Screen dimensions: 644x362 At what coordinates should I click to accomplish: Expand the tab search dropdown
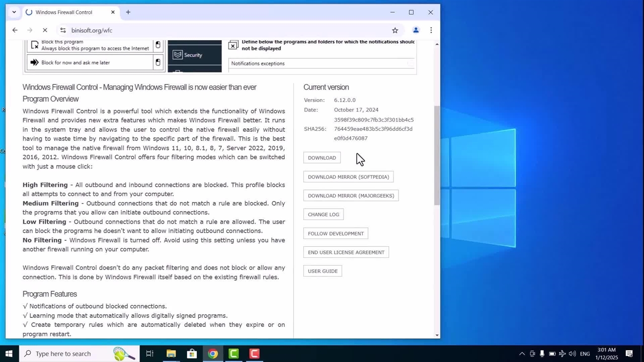click(x=14, y=12)
